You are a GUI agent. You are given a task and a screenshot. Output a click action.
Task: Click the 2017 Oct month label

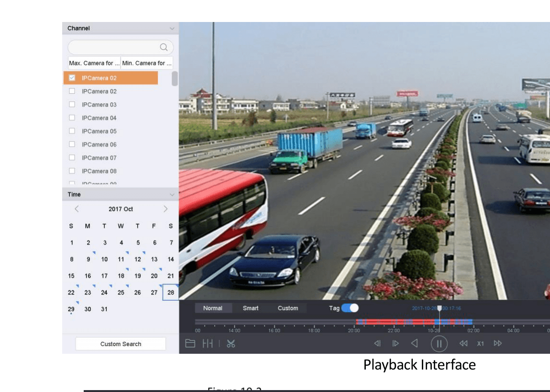(x=121, y=209)
